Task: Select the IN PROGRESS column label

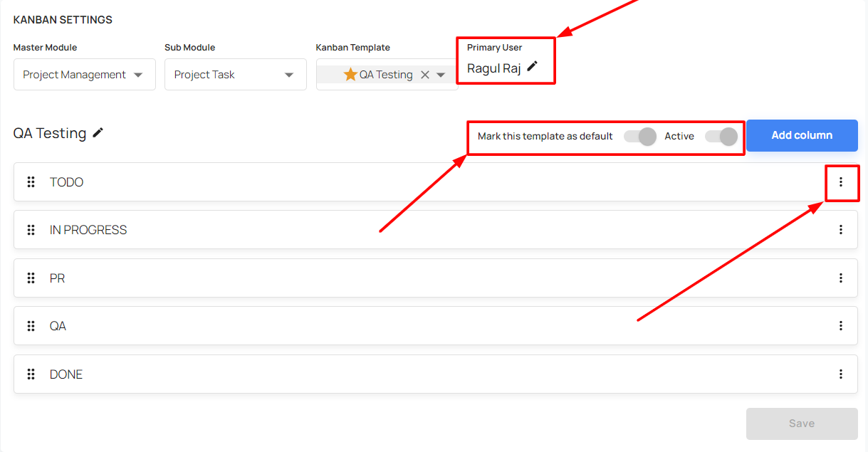Action: click(88, 230)
